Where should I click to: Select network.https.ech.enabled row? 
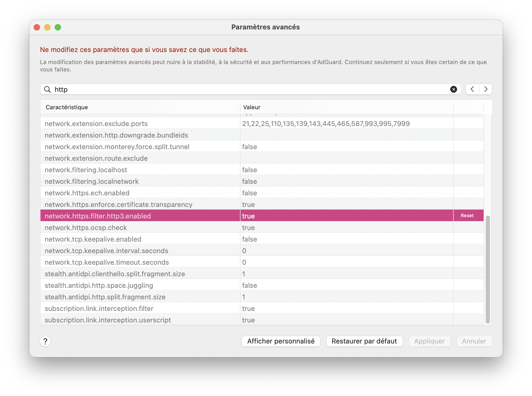point(262,193)
